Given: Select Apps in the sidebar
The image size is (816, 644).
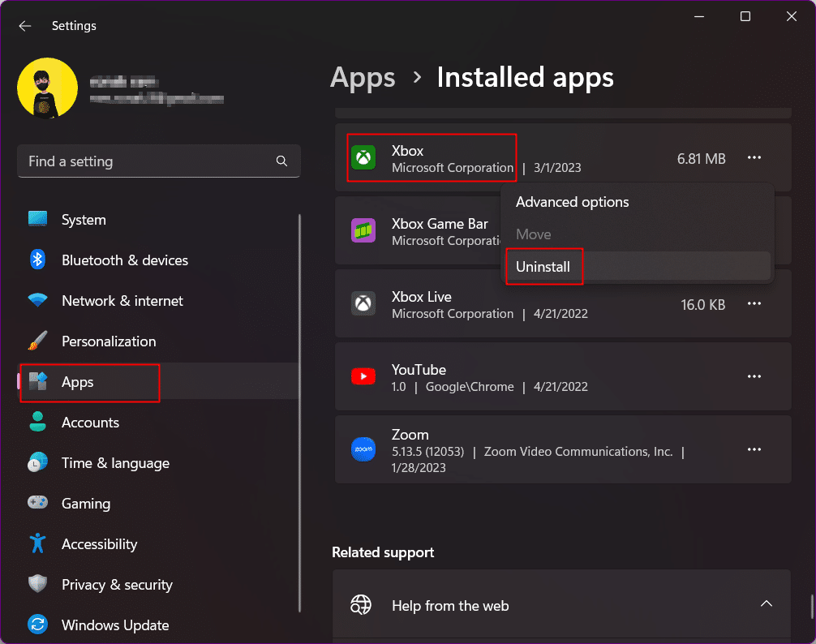Looking at the screenshot, I should click(x=159, y=382).
